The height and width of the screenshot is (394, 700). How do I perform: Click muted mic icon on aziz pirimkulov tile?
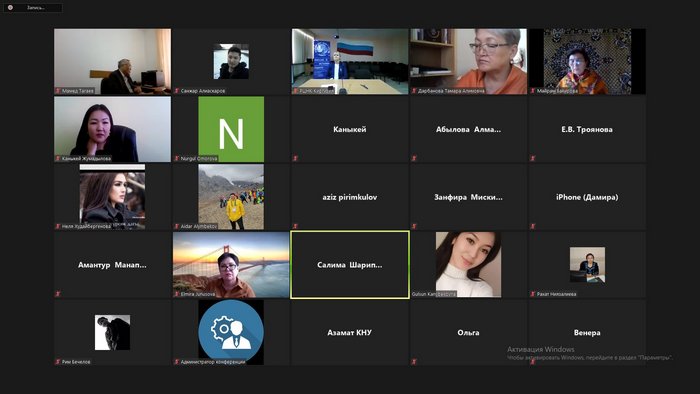pos(295,226)
